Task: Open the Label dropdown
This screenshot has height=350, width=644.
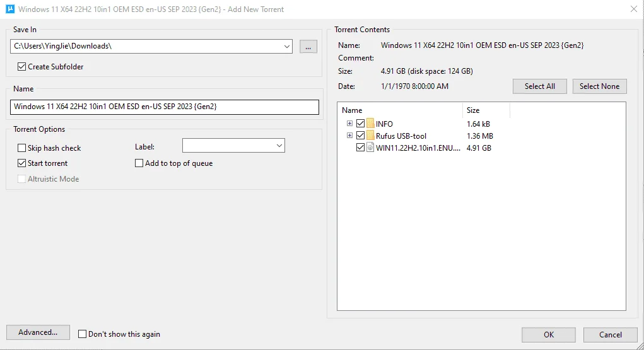Action: click(x=279, y=146)
